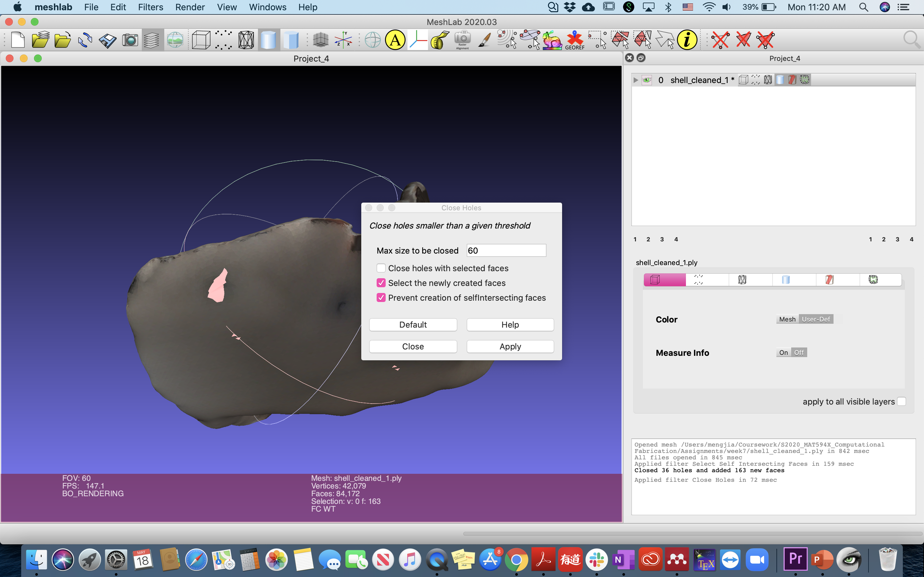This screenshot has height=577, width=924.
Task: Click the Default button in the dialog
Action: pyautogui.click(x=413, y=324)
